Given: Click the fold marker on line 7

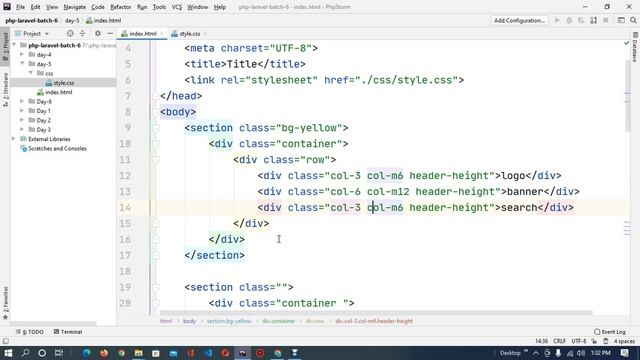Looking at the screenshot, I should [x=156, y=96].
